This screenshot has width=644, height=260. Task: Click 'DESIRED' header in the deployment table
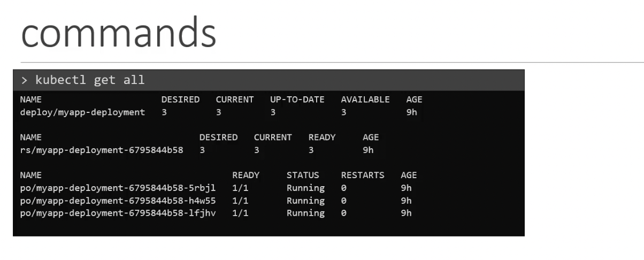pyautogui.click(x=180, y=100)
